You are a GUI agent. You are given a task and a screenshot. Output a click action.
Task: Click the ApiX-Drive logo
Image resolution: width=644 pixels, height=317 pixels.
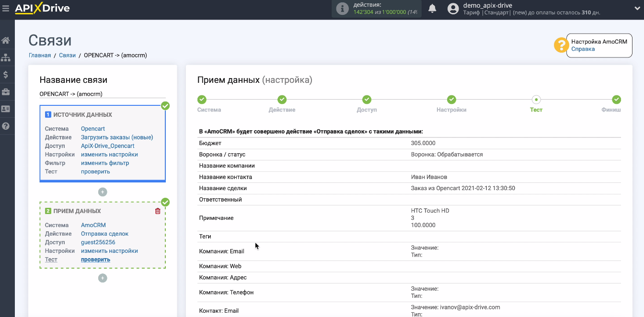coord(42,8)
